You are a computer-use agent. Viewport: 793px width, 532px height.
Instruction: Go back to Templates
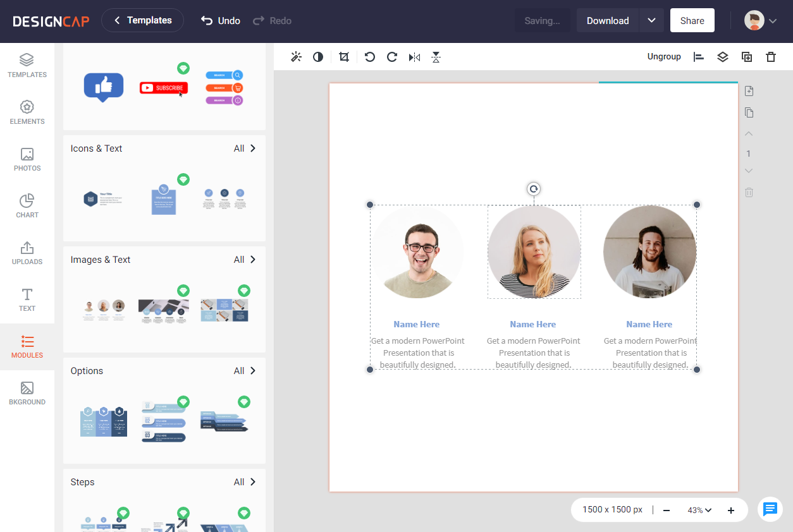tap(142, 20)
